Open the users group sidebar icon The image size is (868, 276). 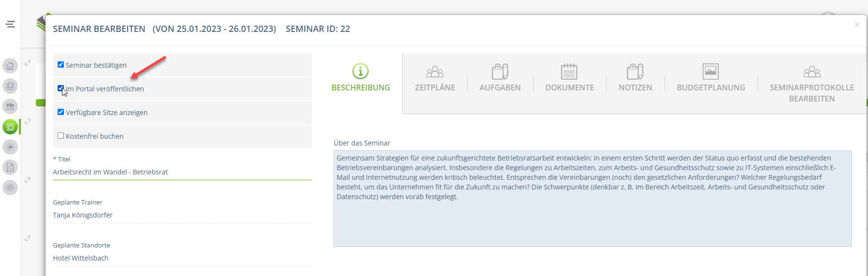[10, 86]
